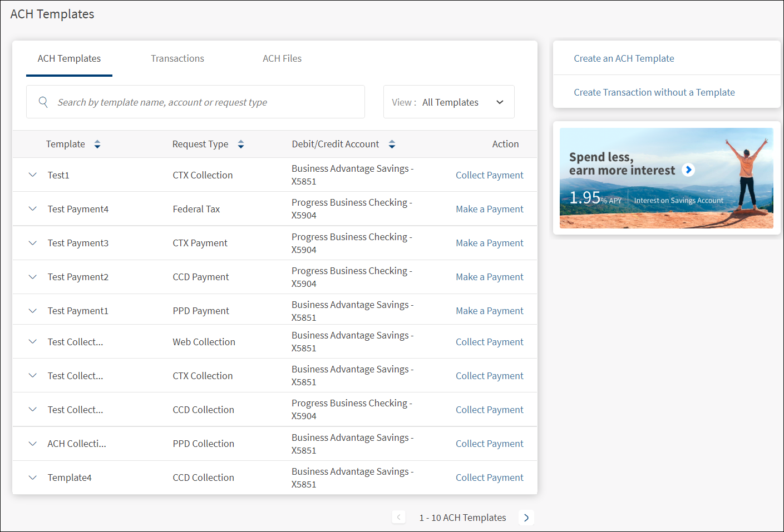
Task: Click Collect Payment for Test1
Action: (489, 175)
